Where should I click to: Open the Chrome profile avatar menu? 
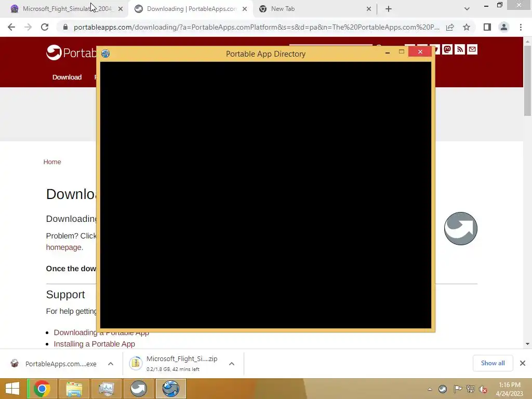tap(504, 27)
